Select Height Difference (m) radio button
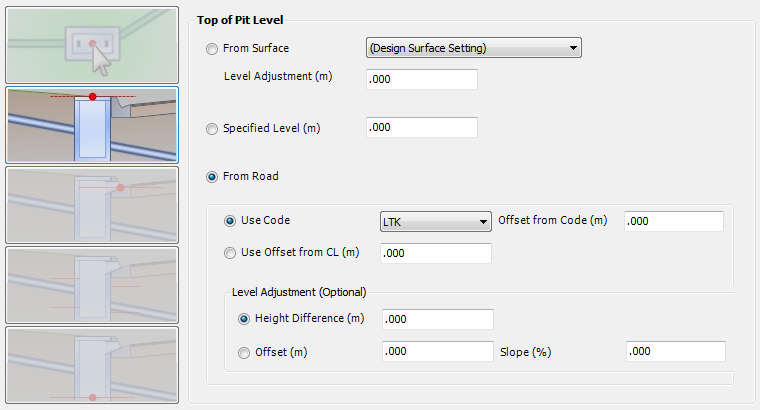Image resolution: width=760 pixels, height=410 pixels. click(x=244, y=319)
